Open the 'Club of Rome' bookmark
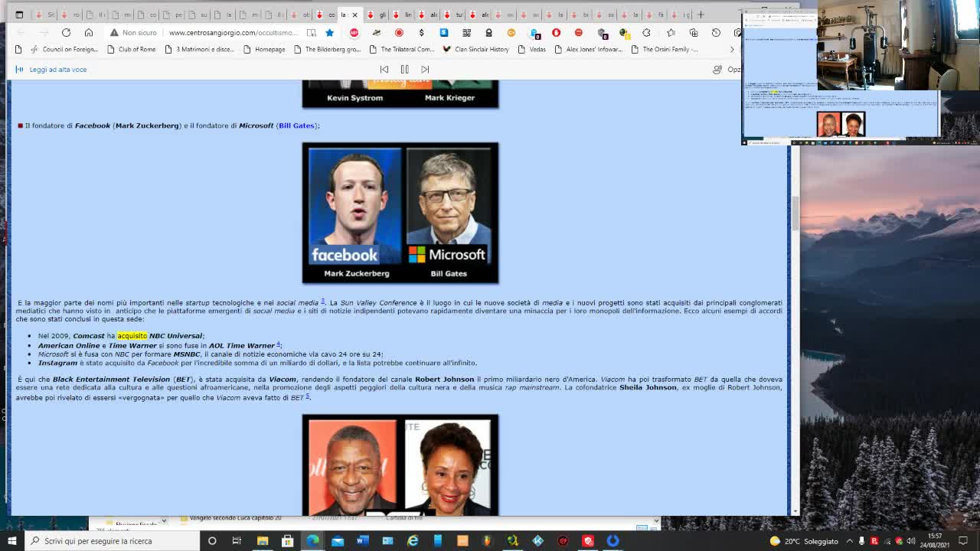 point(131,49)
